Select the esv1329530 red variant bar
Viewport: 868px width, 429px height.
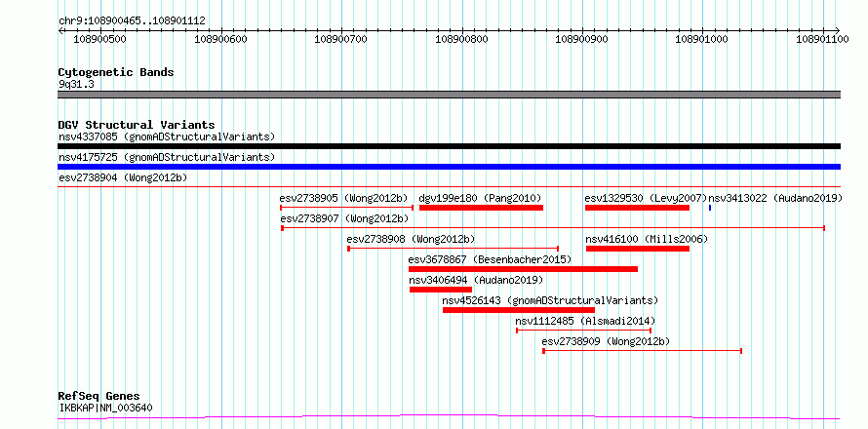click(x=637, y=208)
